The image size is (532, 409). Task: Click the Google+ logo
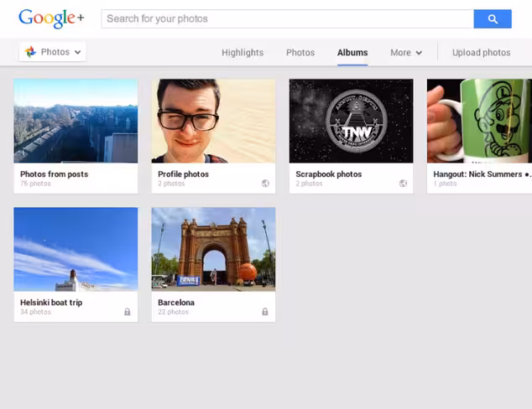point(51,18)
